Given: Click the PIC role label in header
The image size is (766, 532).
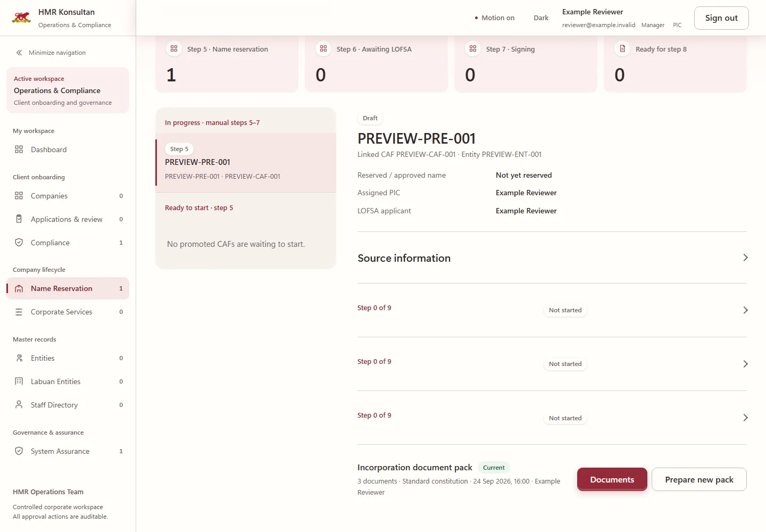Looking at the screenshot, I should point(677,25).
